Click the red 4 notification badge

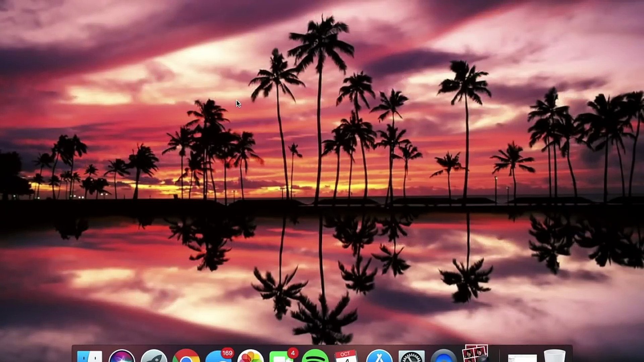tap(293, 353)
